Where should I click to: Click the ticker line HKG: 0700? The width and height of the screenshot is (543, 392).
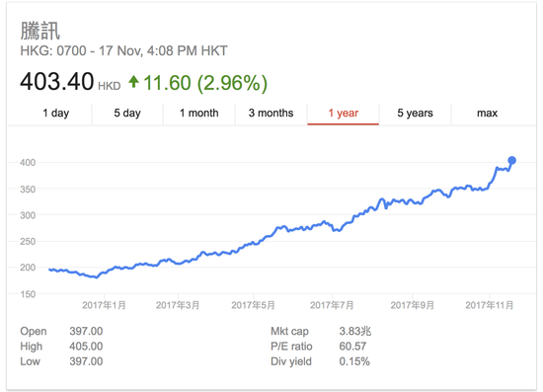[123, 51]
